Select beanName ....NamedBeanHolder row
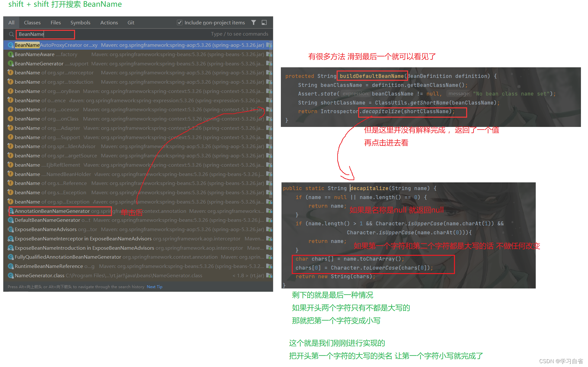 pyautogui.click(x=138, y=174)
